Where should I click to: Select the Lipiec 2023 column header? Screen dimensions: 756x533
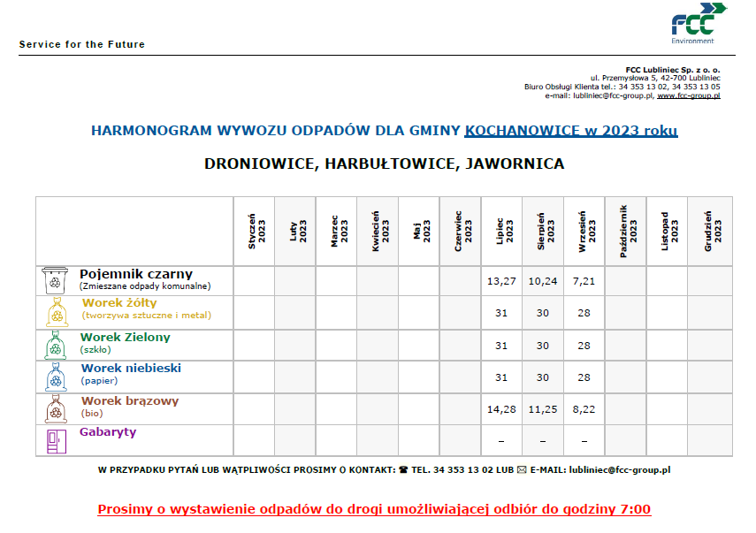tap(501, 231)
